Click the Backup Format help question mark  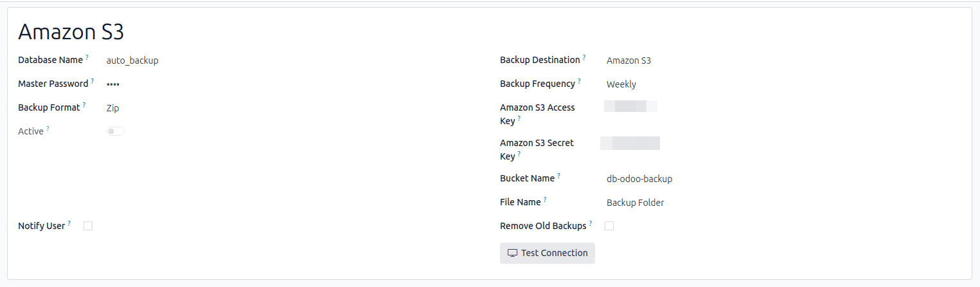[84, 106]
